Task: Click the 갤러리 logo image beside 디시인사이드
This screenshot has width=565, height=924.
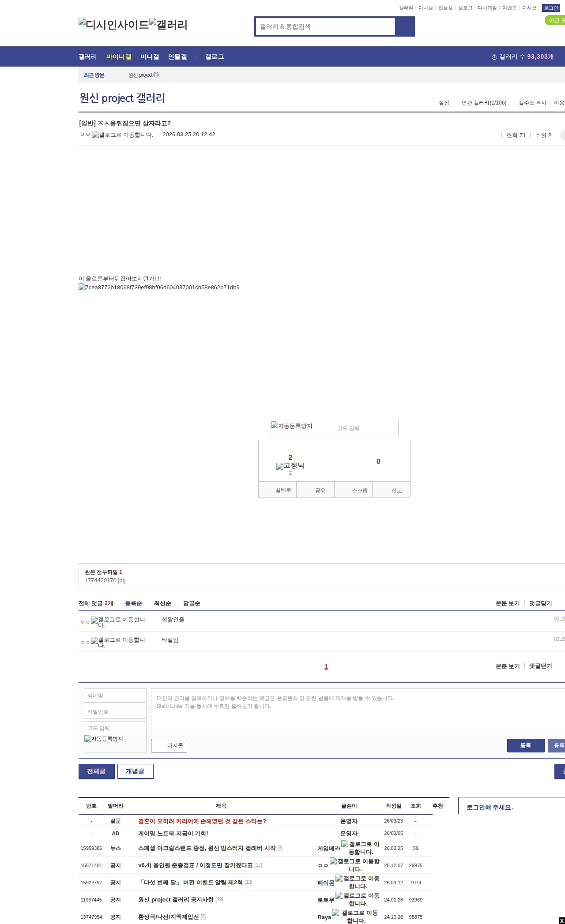Action: point(168,25)
